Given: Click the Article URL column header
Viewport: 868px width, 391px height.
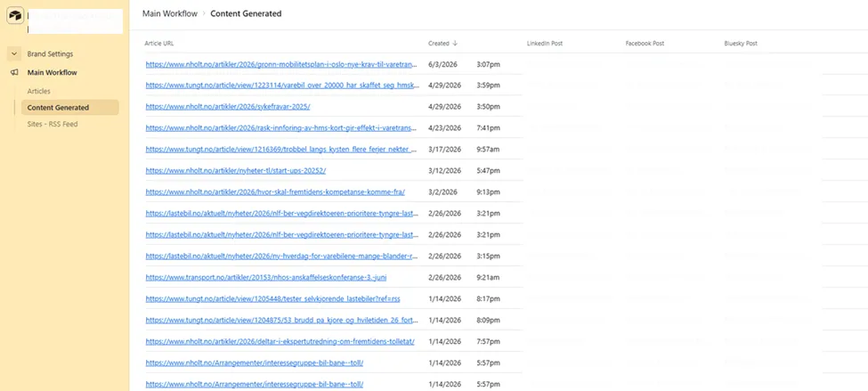Looking at the screenshot, I should coord(159,44).
